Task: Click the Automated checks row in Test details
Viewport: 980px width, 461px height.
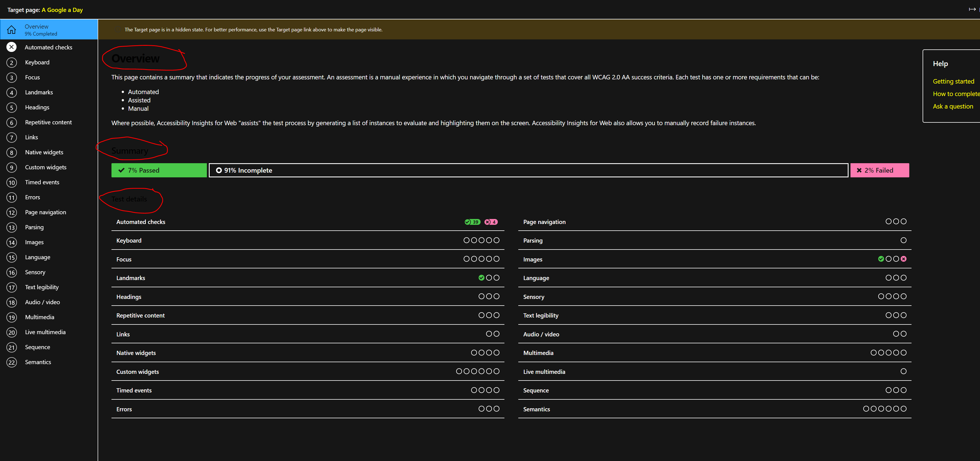Action: pyautogui.click(x=141, y=221)
